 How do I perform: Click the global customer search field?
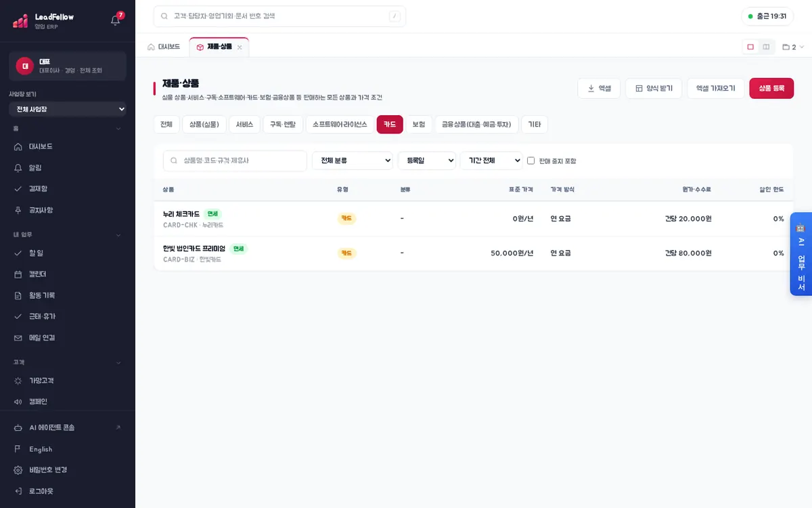279,16
